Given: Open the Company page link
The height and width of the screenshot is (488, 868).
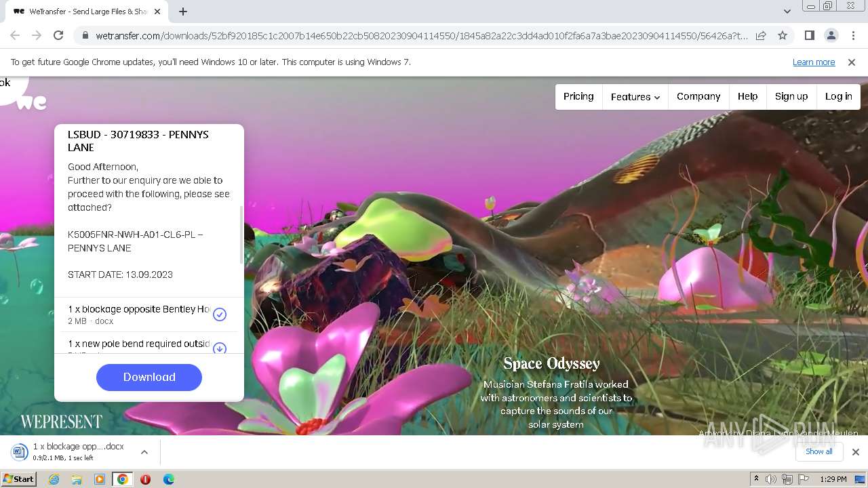Looking at the screenshot, I should pos(698,96).
